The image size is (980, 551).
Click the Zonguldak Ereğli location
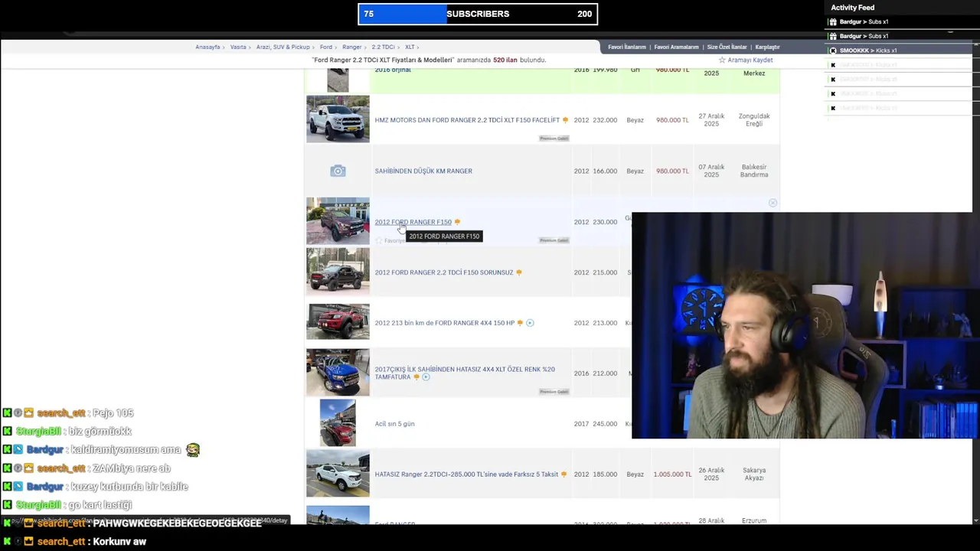(754, 120)
